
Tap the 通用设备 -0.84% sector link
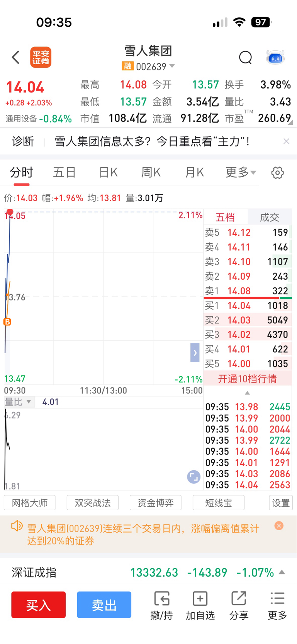(39, 119)
